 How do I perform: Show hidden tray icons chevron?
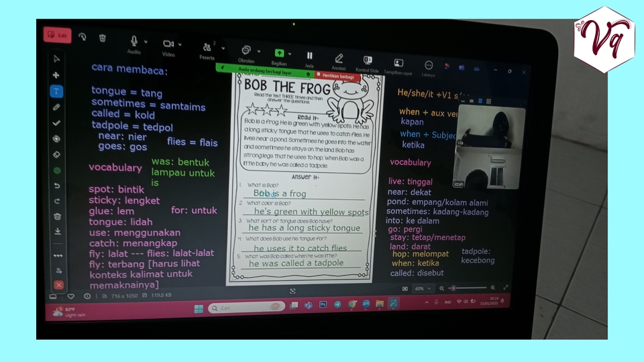coord(427,302)
